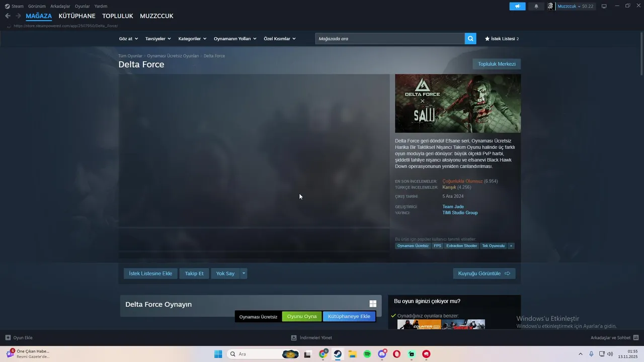
Task: Open Spotify from the taskbar
Action: [367, 354]
